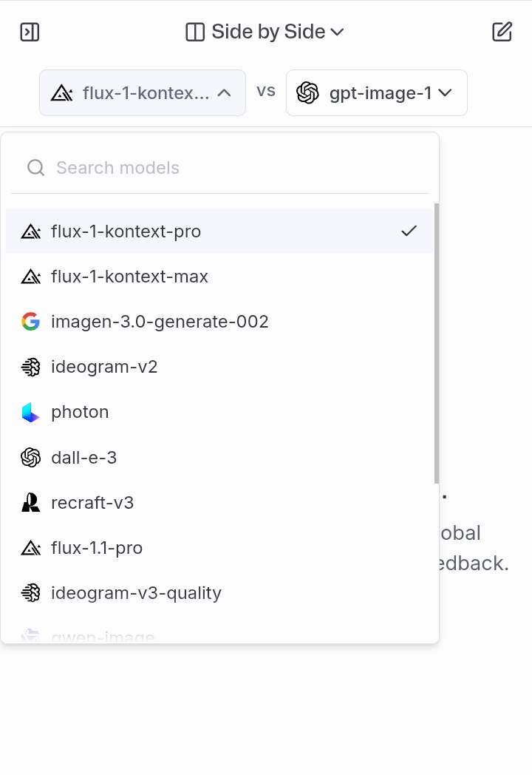Click the Recraft logo next to recraft-v3
Image resolution: width=532 pixels, height=775 pixels.
pyautogui.click(x=30, y=502)
